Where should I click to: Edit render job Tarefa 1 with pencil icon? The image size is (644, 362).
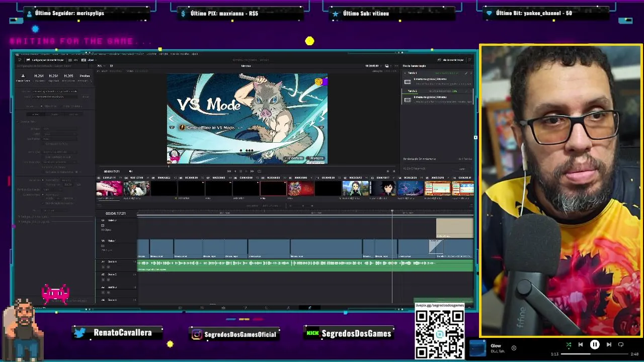(x=466, y=73)
